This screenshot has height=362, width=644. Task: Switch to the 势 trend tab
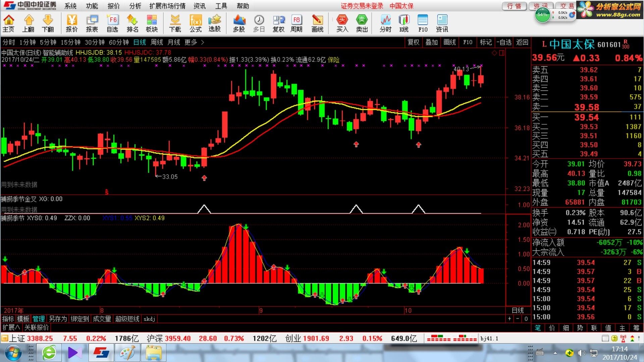coord(580,328)
